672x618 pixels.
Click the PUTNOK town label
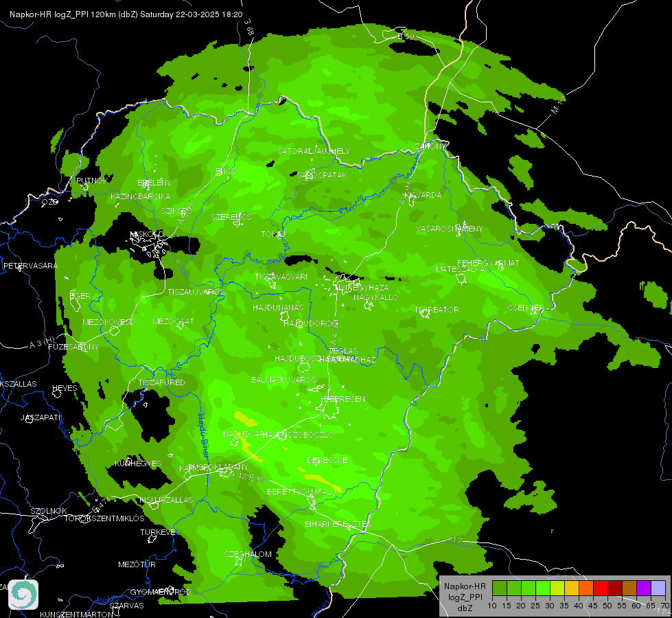click(x=92, y=181)
